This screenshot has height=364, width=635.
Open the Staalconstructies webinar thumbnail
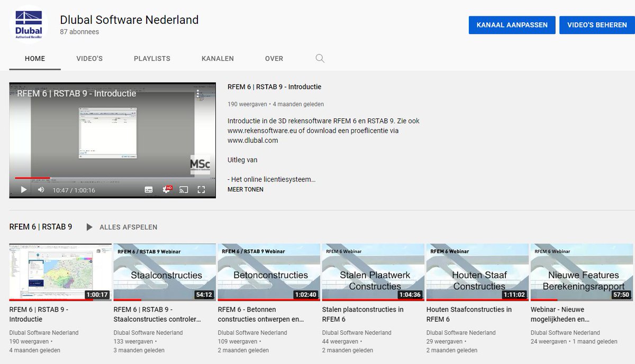click(x=165, y=272)
